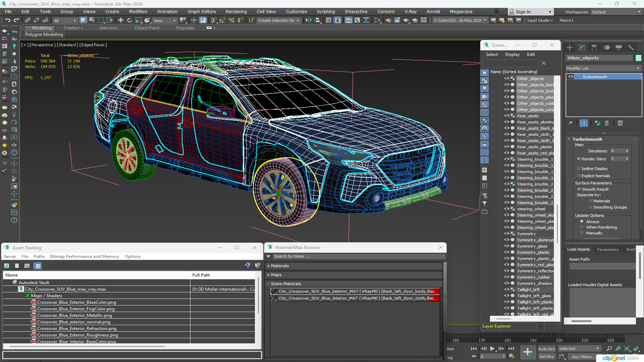Click the Other_objects color swatch
Screen dimensions: 644x362
638,58
